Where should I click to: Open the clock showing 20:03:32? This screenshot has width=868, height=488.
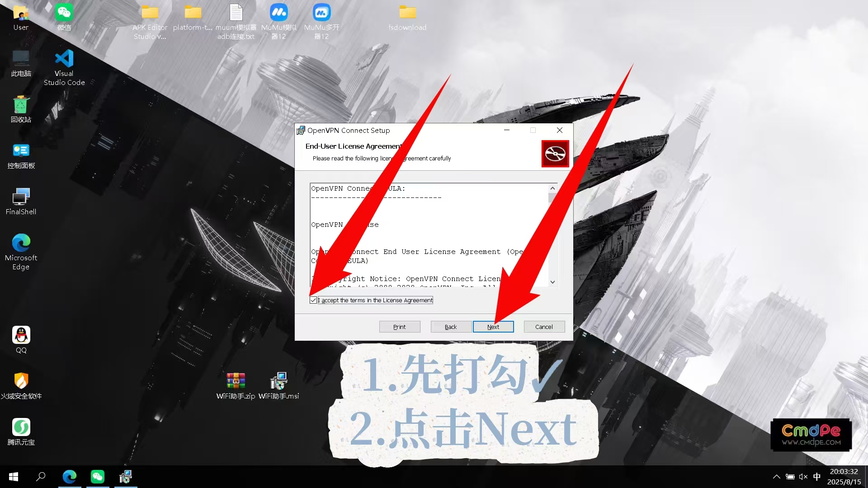(844, 477)
